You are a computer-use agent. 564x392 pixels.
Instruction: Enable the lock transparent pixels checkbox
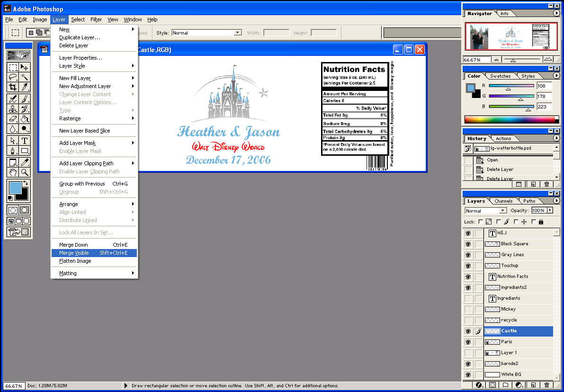click(x=481, y=222)
